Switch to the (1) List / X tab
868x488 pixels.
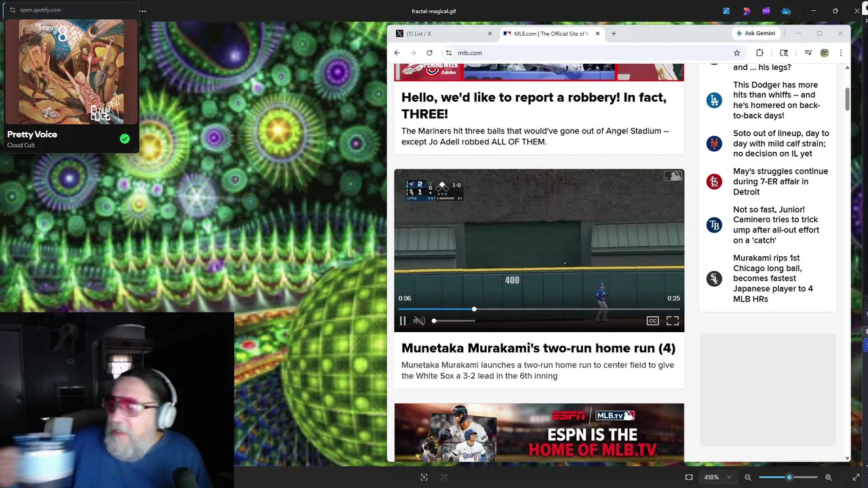443,33
